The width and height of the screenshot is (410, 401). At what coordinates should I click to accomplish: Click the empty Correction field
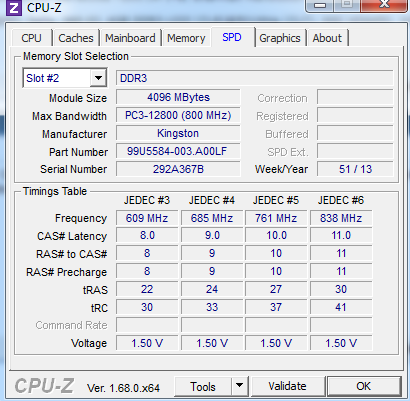[x=355, y=98]
